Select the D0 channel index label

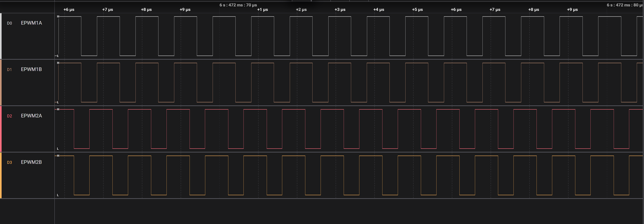coord(9,23)
